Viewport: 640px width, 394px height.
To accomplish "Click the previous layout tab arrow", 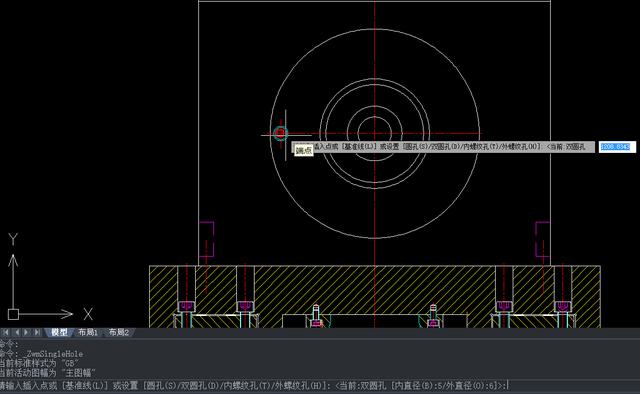I will click(16, 332).
